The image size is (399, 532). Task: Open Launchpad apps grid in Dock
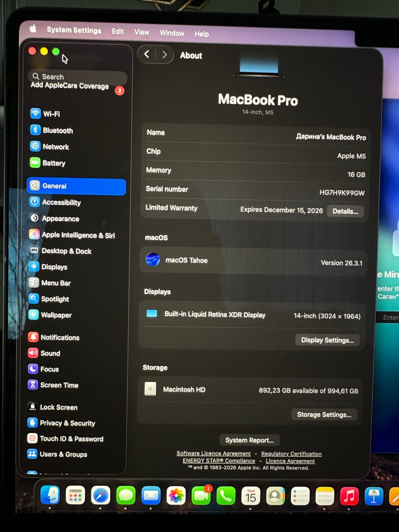[x=75, y=495]
